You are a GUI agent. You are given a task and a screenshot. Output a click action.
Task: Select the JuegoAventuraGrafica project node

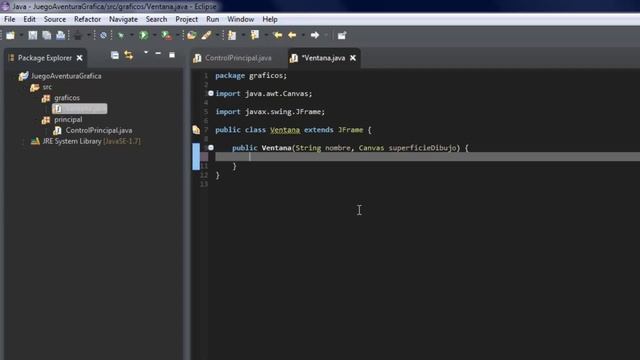(66, 76)
